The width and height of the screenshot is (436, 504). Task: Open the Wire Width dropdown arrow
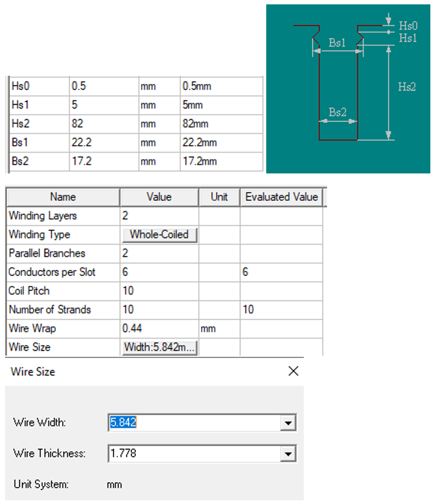point(288,423)
